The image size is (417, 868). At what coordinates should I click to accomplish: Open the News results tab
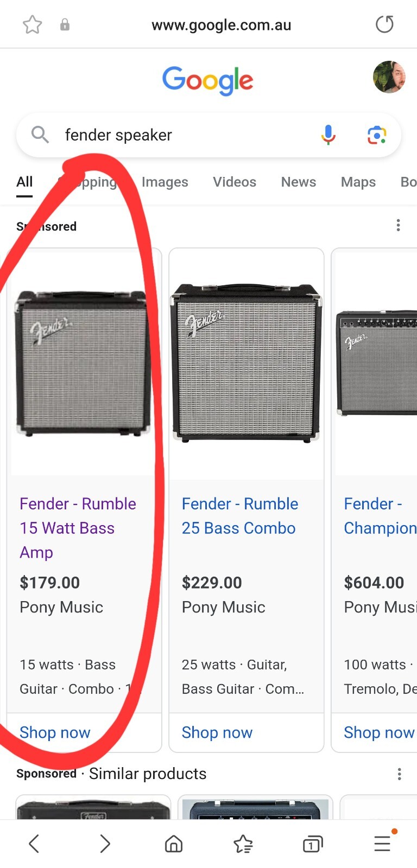point(298,182)
